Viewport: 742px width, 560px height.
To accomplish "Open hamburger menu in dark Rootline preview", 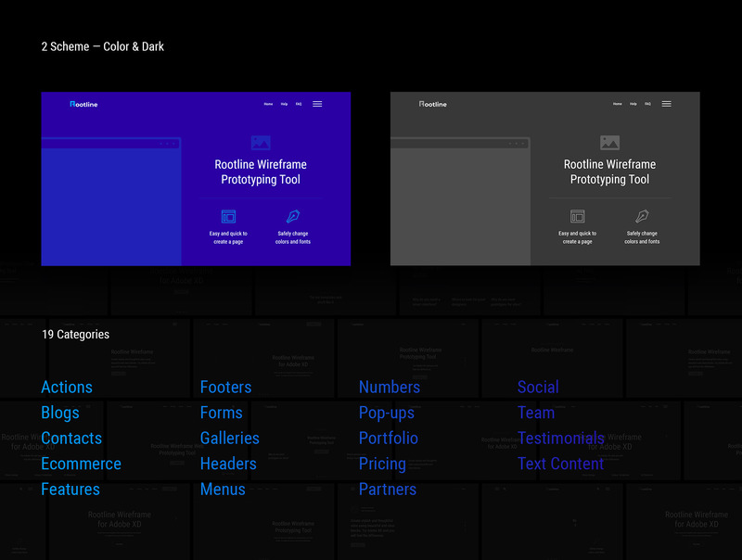I will [x=666, y=104].
